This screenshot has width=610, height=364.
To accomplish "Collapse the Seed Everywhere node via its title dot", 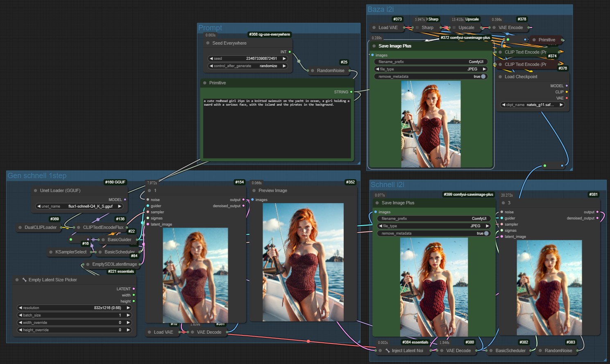I will [x=208, y=43].
